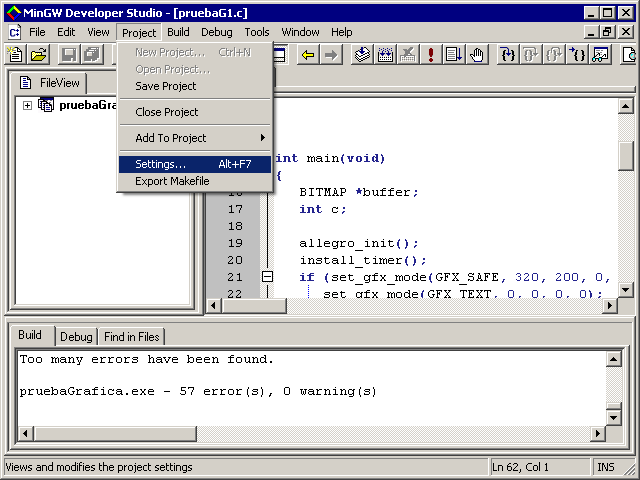Click the editor horizontal scroll left arrow
The width and height of the screenshot is (640, 480).
coord(213,305)
